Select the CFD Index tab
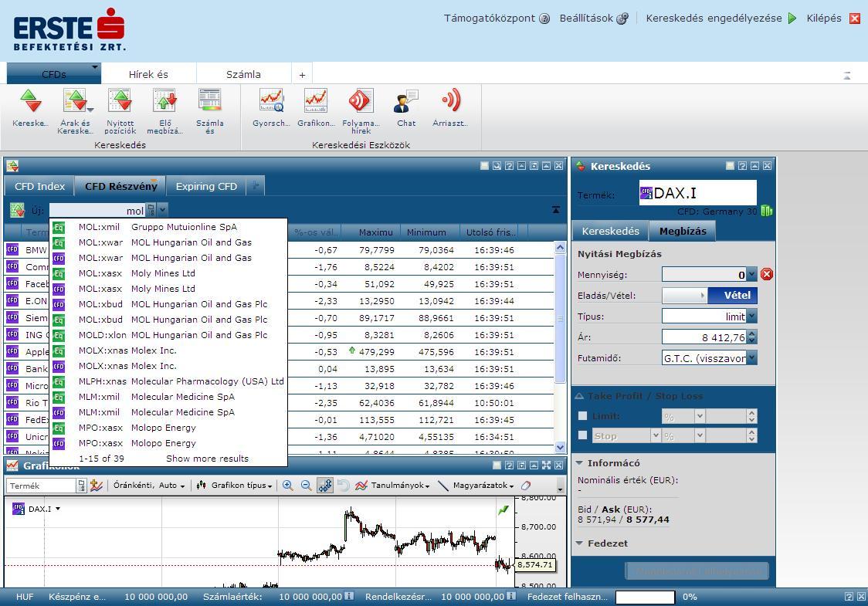Screen dimensions: 868x606 pos(40,187)
